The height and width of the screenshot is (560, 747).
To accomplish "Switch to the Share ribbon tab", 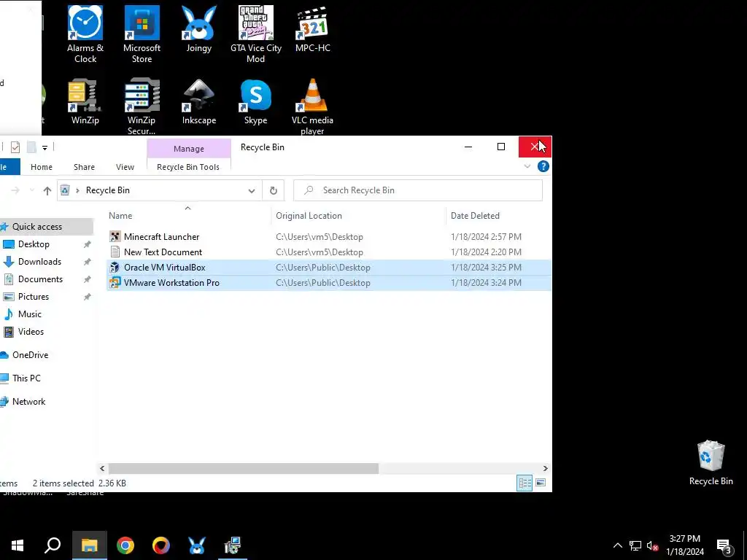I will (85, 167).
